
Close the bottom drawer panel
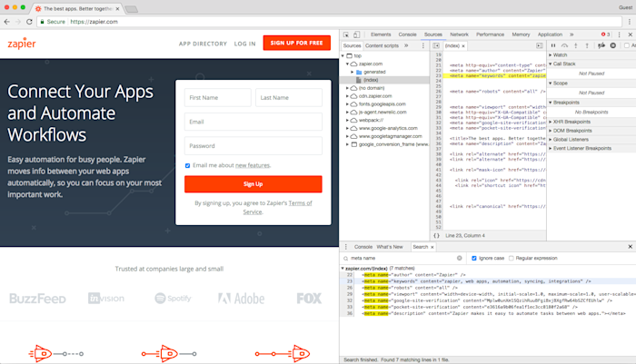tap(631, 247)
